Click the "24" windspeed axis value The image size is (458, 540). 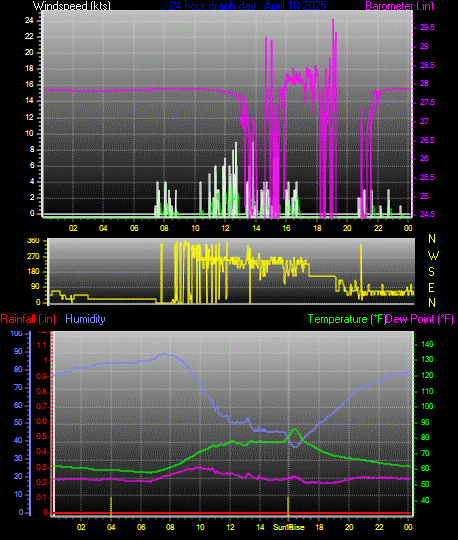[x=29, y=20]
